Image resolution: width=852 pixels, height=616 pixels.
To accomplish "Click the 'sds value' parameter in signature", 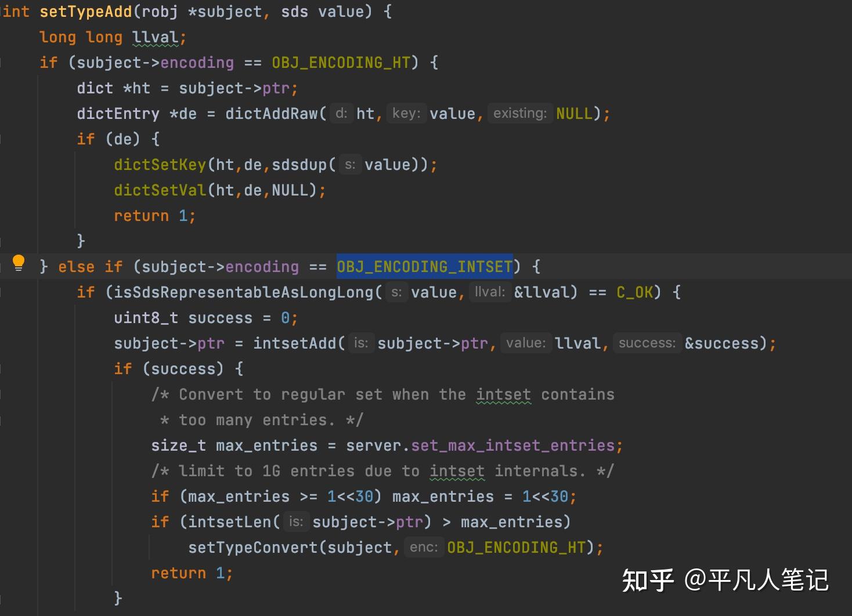I will click(322, 12).
